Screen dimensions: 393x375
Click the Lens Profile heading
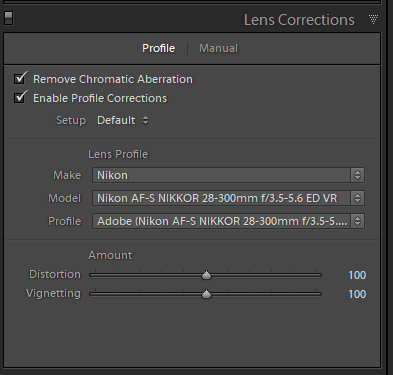(118, 154)
